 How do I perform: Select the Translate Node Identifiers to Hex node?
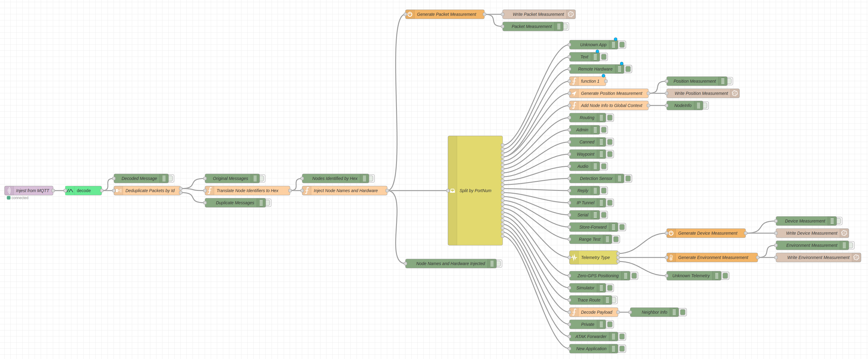[x=247, y=191]
